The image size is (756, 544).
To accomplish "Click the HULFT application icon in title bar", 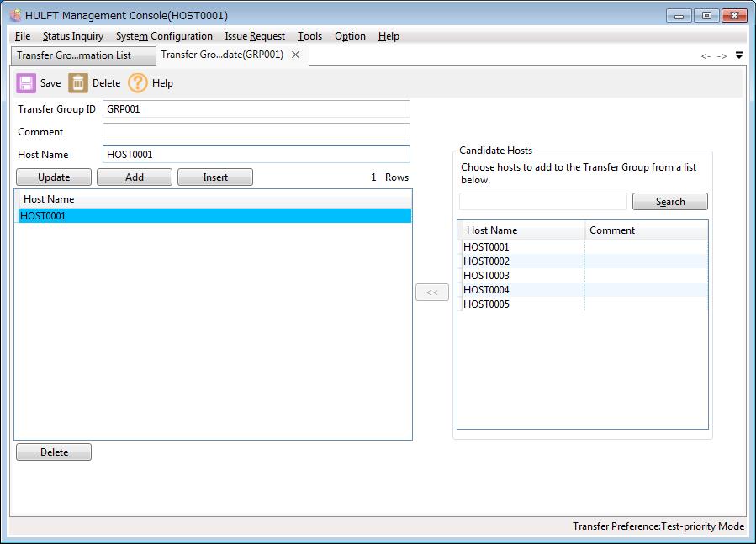I will tap(15, 15).
